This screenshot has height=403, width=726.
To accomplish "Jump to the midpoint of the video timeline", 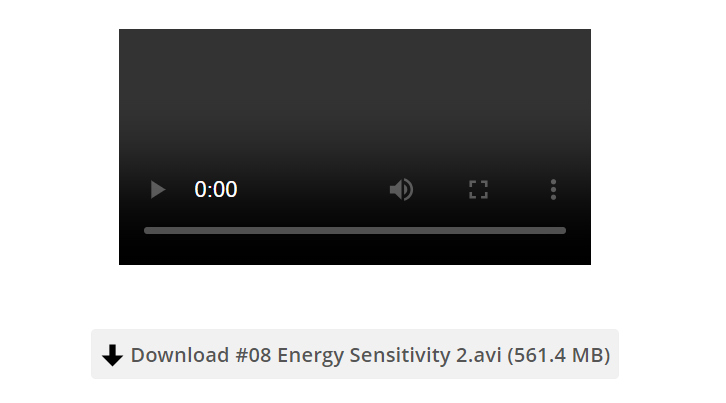I will pyautogui.click(x=355, y=231).
